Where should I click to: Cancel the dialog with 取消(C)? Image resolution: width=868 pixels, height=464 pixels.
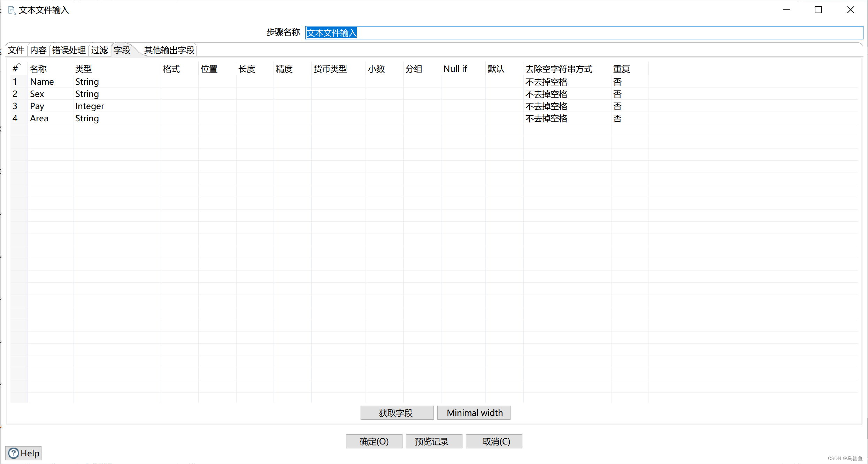[494, 441]
